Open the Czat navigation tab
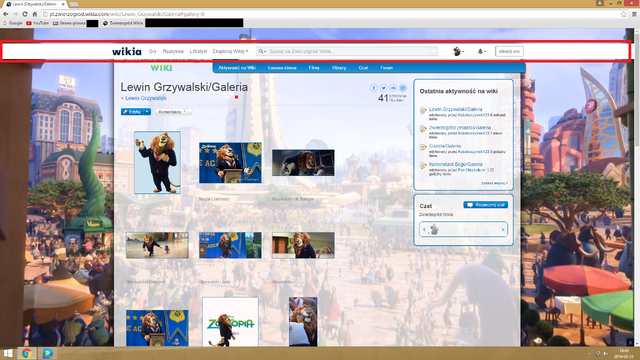 tap(363, 68)
